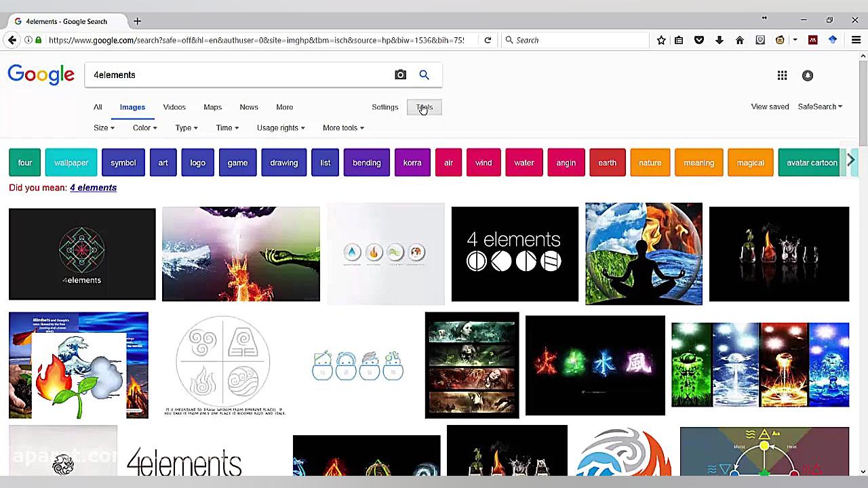Viewport: 868px width, 488px height.
Task: Open the More search categories menu
Action: point(285,107)
